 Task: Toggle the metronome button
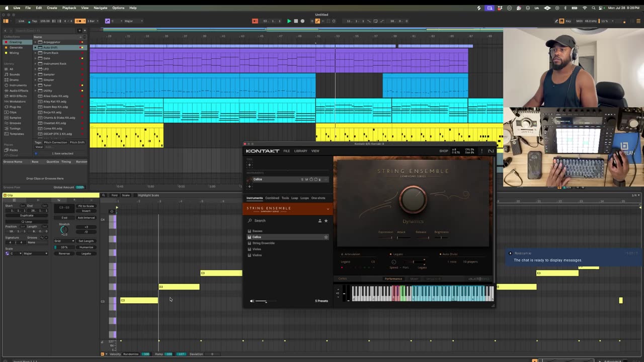80,21
